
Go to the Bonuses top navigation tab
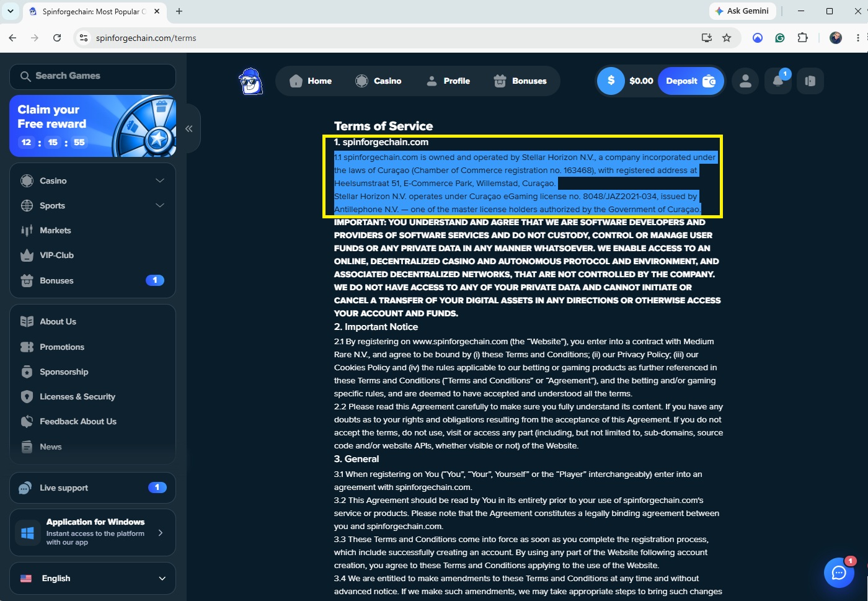[x=520, y=81]
